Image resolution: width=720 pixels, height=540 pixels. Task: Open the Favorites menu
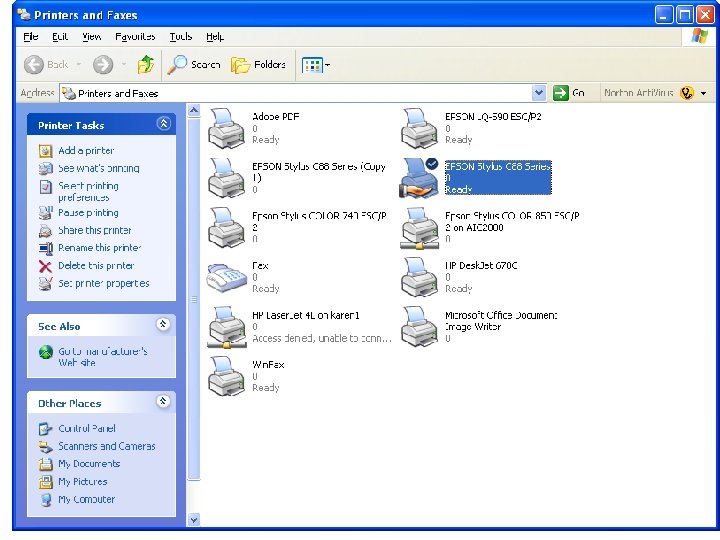[x=135, y=37]
